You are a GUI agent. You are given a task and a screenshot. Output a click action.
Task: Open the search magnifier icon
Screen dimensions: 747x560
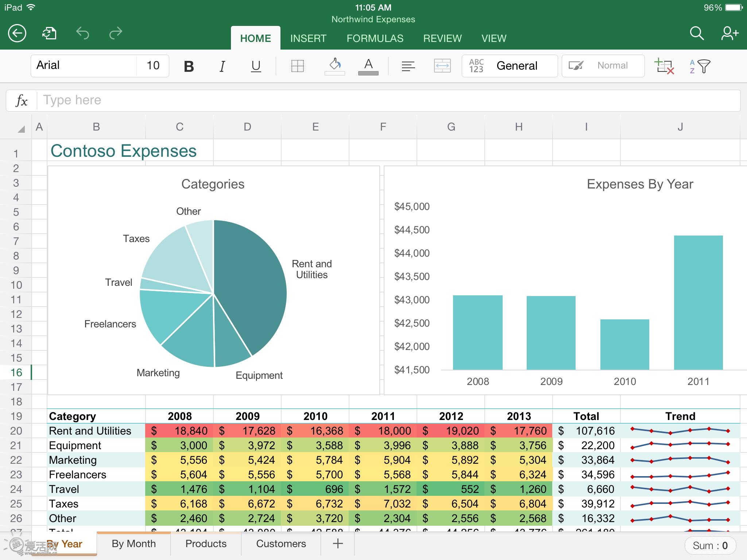click(697, 33)
